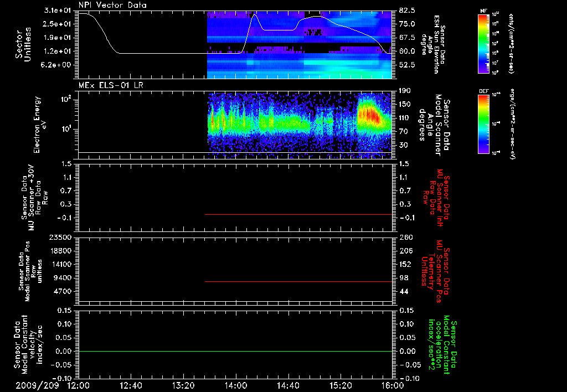Click the '15:20' time tick label

(341, 385)
